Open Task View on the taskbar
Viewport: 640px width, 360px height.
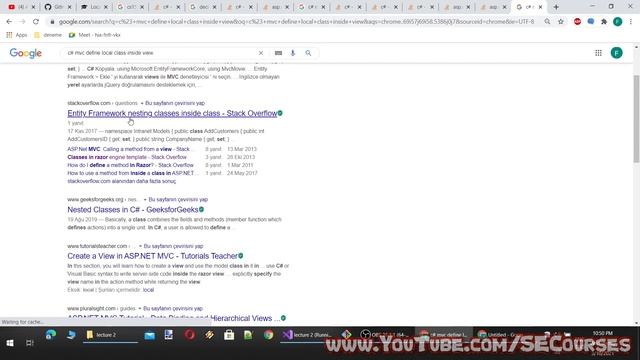(x=29, y=343)
